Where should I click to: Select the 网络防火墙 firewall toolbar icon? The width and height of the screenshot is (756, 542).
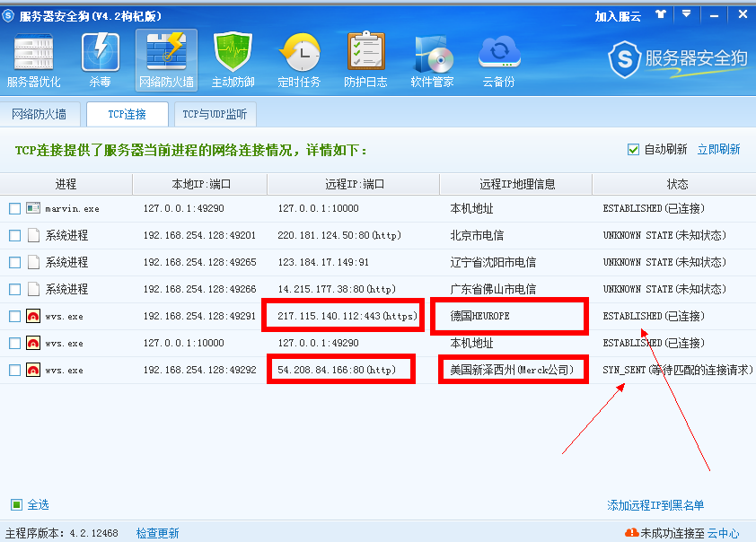(166, 60)
